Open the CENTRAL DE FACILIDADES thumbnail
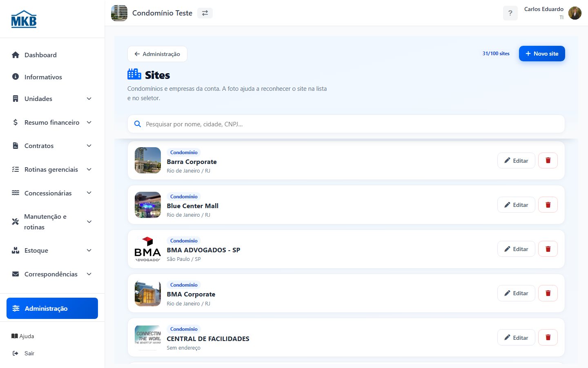This screenshot has height=368, width=588. (148, 337)
